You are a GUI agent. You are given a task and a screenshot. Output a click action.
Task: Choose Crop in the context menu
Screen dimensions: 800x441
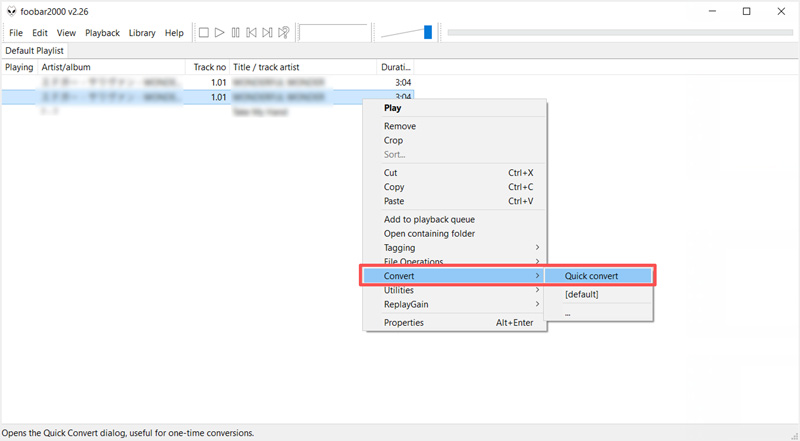(x=454, y=140)
